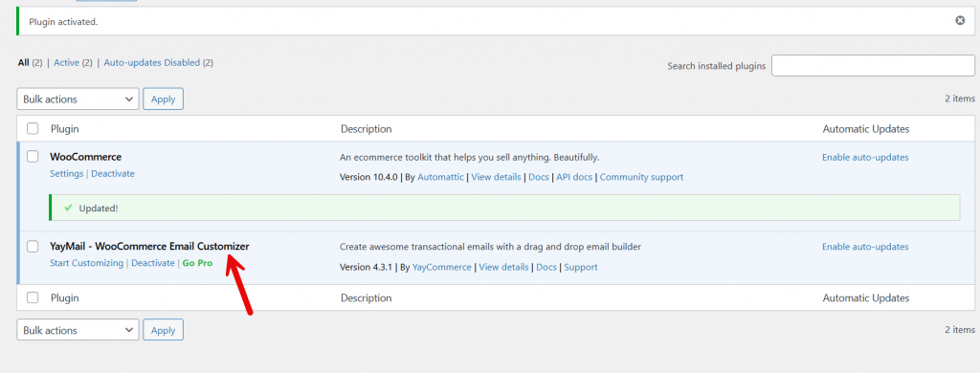The width and height of the screenshot is (980, 373).
Task: Enable auto-updates for YayMail
Action: 865,247
